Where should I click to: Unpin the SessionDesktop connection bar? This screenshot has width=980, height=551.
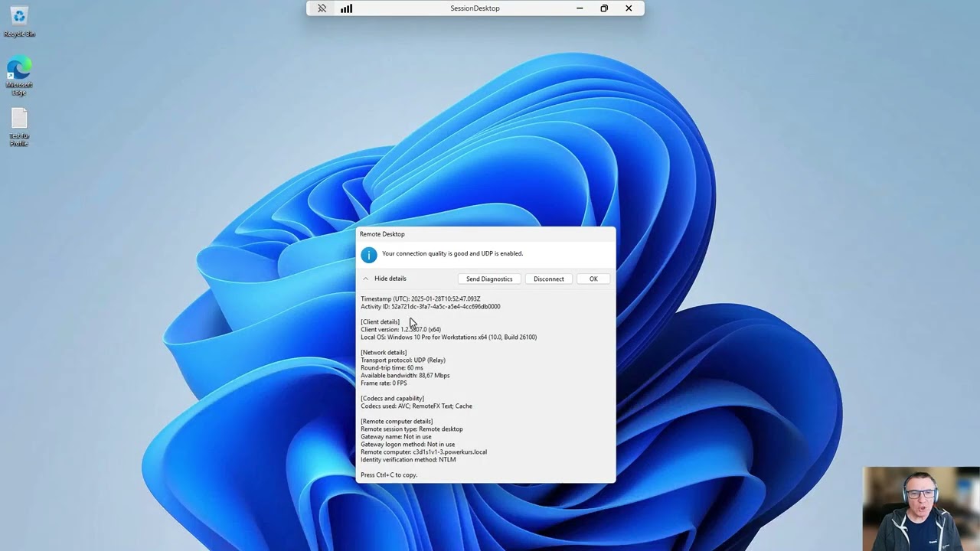pos(322,8)
